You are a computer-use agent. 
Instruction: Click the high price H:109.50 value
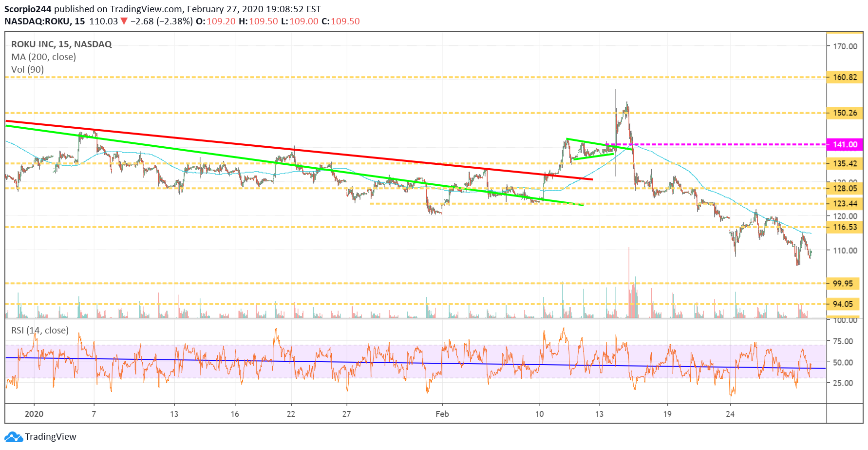(258, 21)
